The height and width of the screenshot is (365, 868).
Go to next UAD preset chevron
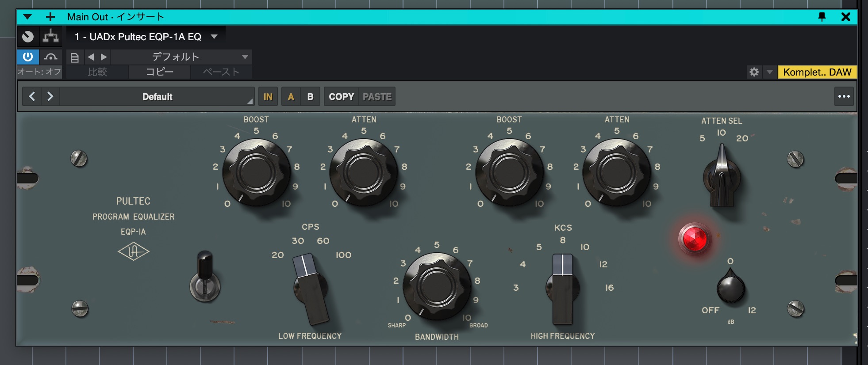pos(50,96)
